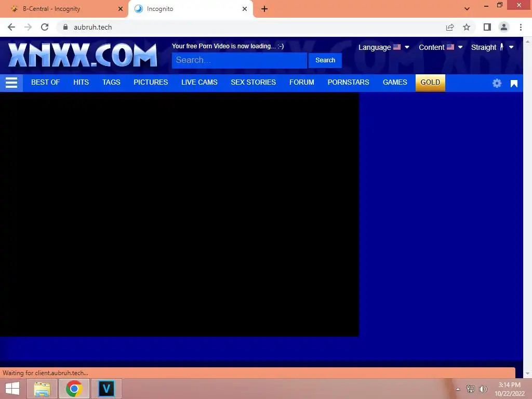Close the Incognito tab

pyautogui.click(x=245, y=9)
